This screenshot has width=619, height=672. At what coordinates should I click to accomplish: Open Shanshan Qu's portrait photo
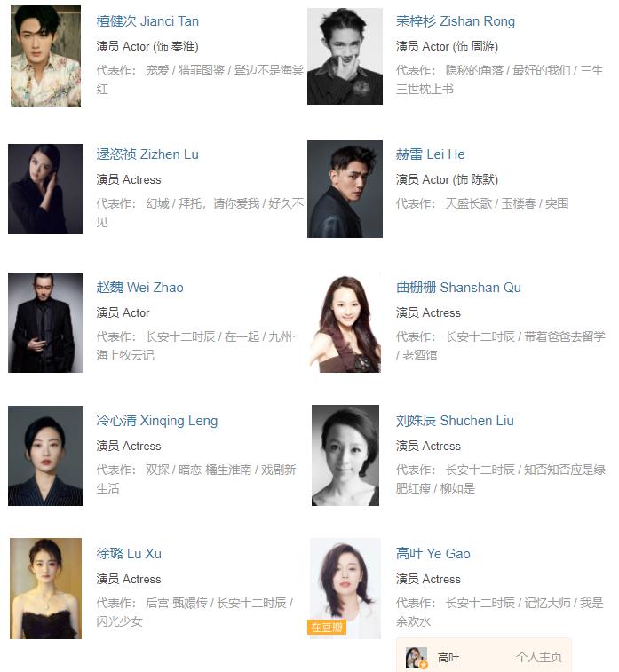[x=345, y=322]
